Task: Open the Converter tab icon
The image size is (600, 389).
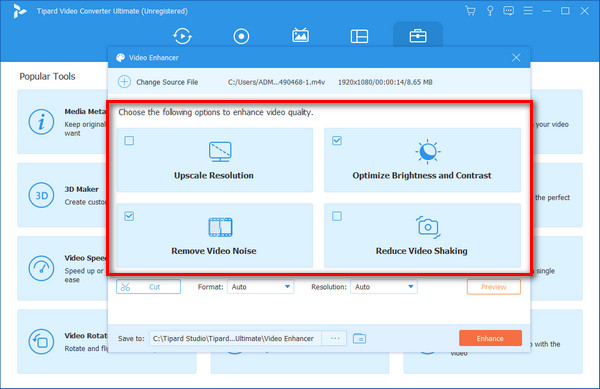Action: tap(182, 36)
